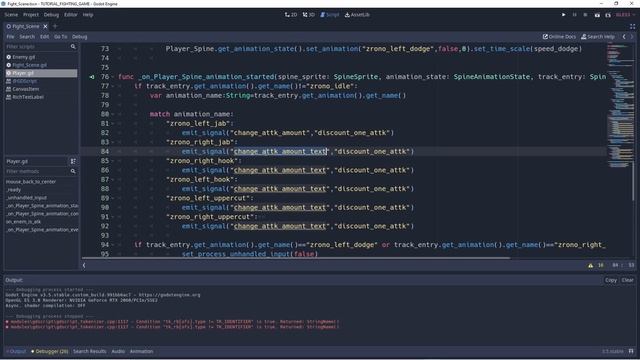The width and height of the screenshot is (640, 360).
Task: Select Player.gd in script list
Action: 41,73
